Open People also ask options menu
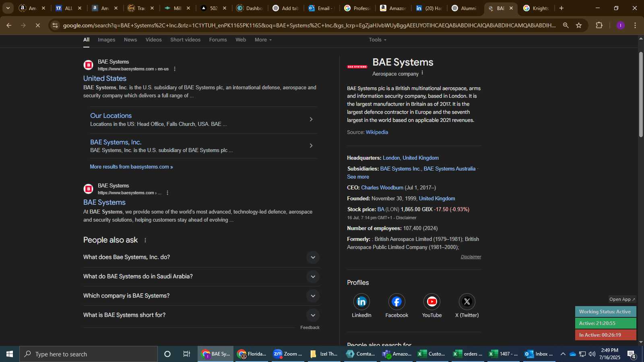This screenshot has width=644, height=362. point(145,240)
